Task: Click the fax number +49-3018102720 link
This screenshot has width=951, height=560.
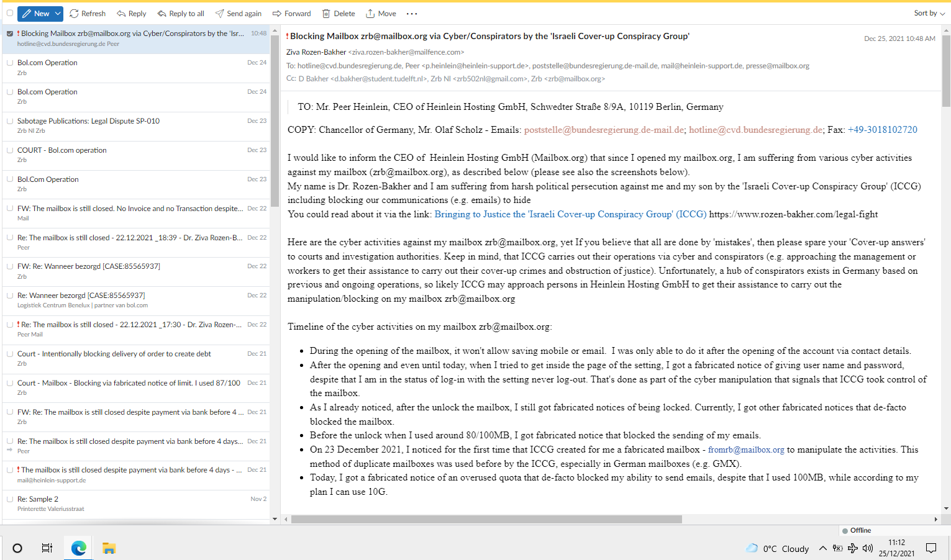Action: point(882,130)
